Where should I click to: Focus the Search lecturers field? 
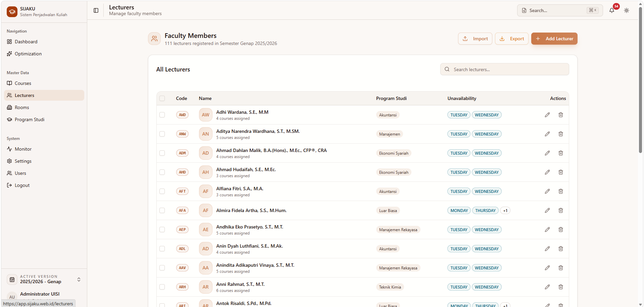click(504, 69)
